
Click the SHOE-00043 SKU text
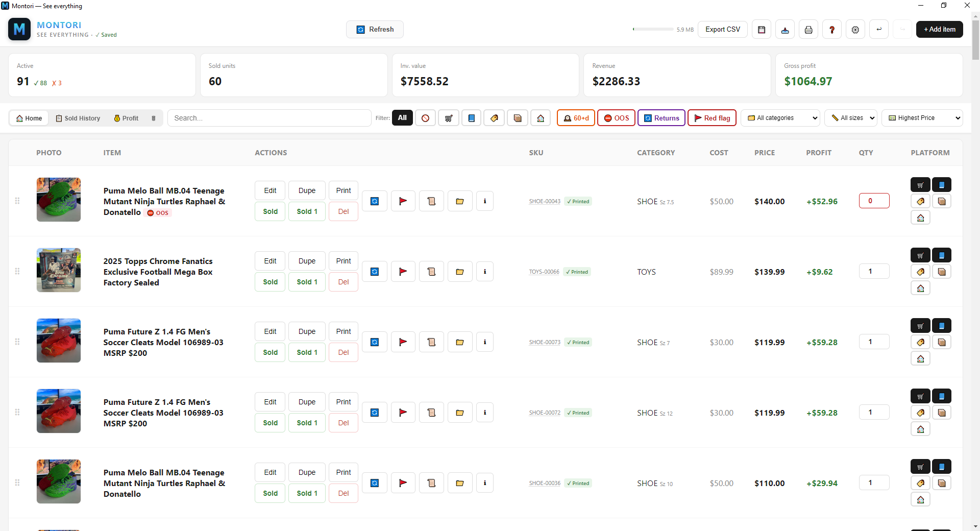click(x=545, y=202)
